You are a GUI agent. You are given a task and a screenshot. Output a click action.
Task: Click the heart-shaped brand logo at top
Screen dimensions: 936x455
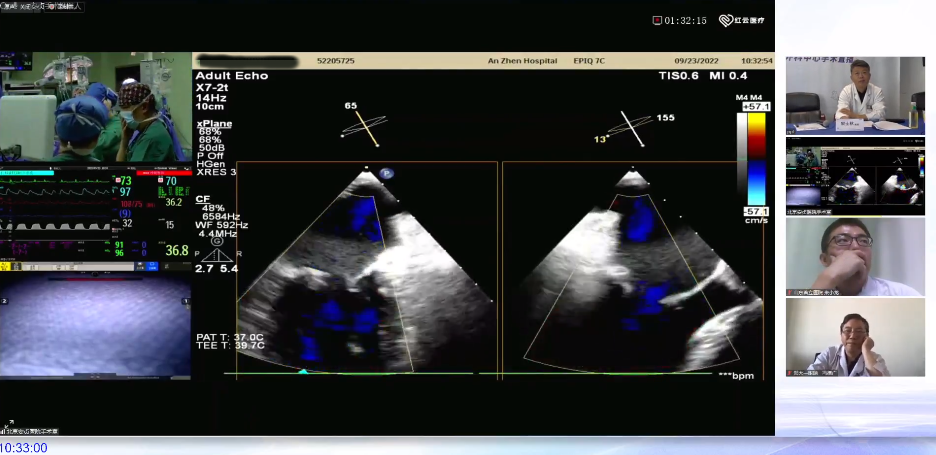725,20
